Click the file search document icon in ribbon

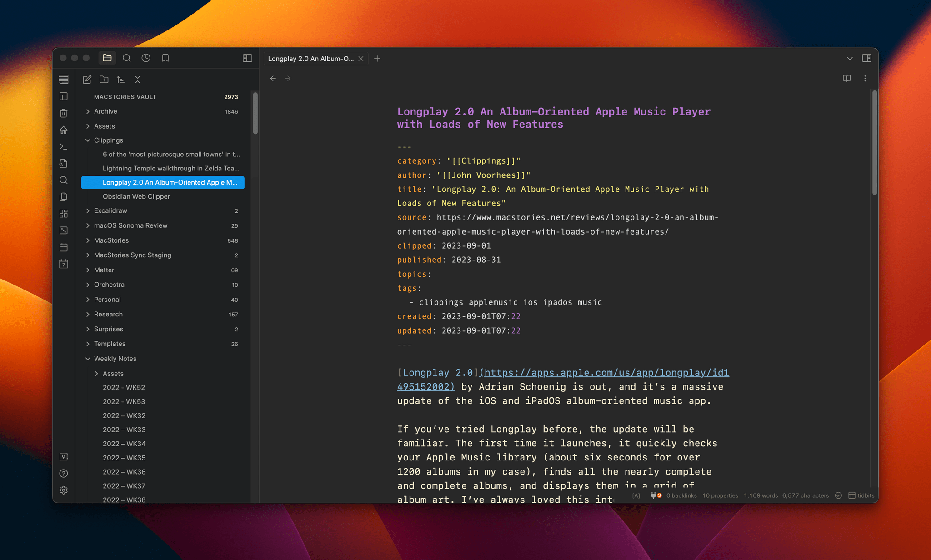[64, 164]
